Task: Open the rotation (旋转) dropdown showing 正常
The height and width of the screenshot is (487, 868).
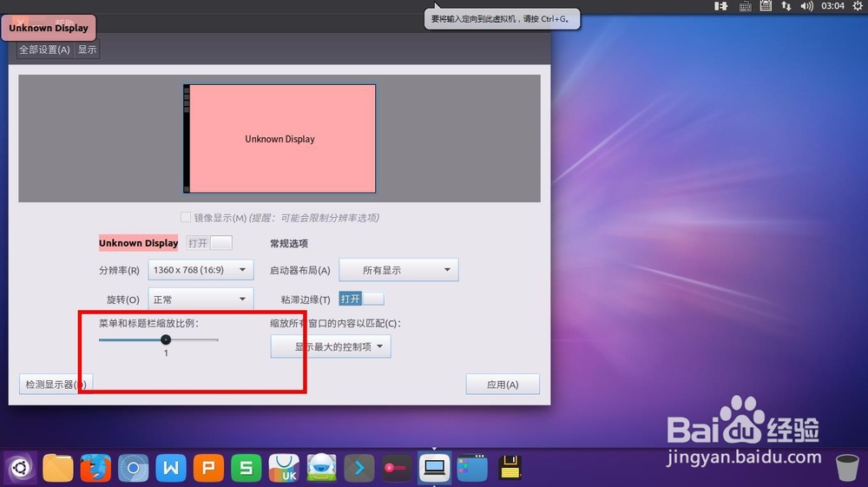Action: (x=201, y=299)
